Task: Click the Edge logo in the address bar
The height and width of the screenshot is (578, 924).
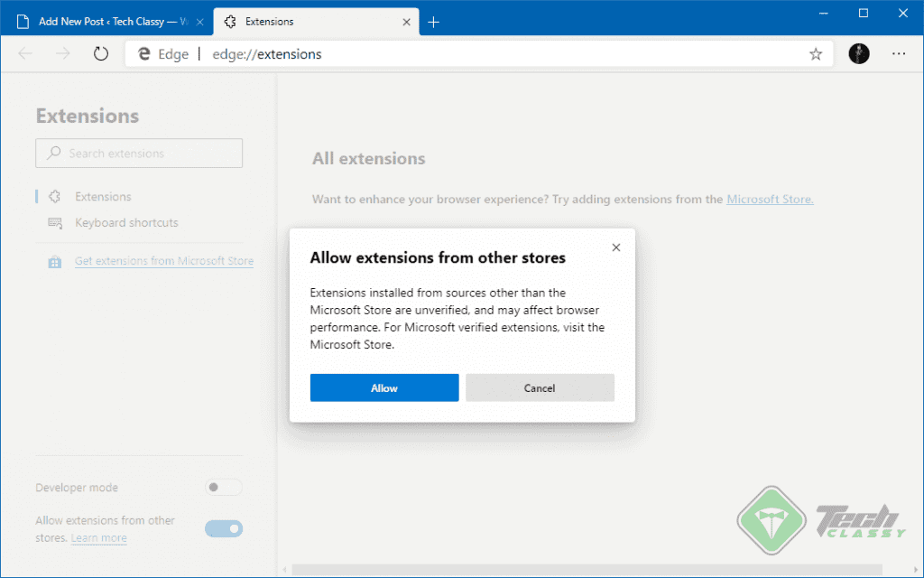Action: 143,53
